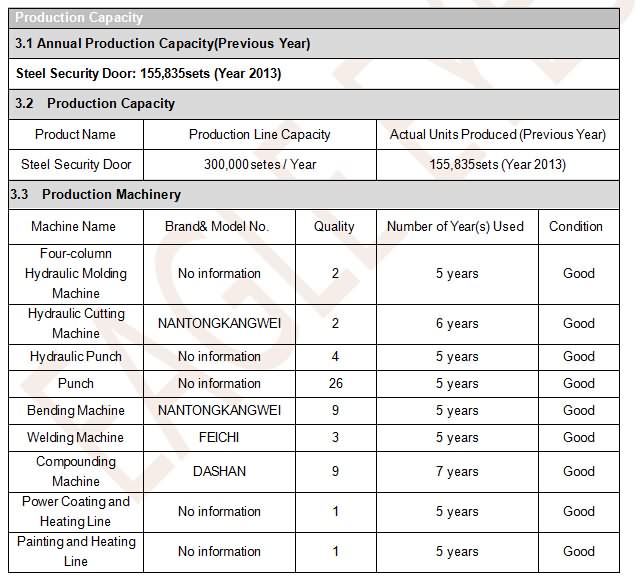The width and height of the screenshot is (641, 579).
Task: Click 'No information' in the Punch row
Action: point(219,384)
